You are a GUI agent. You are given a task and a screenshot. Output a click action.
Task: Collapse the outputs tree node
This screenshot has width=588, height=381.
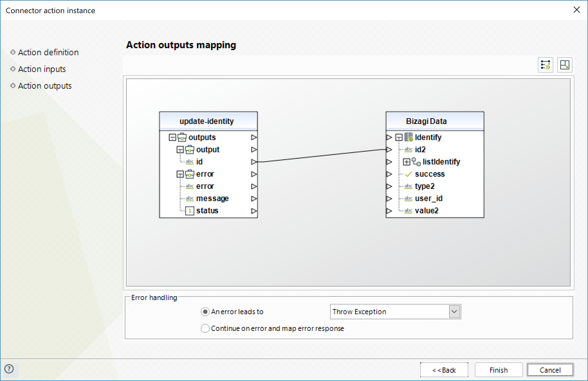(x=172, y=137)
